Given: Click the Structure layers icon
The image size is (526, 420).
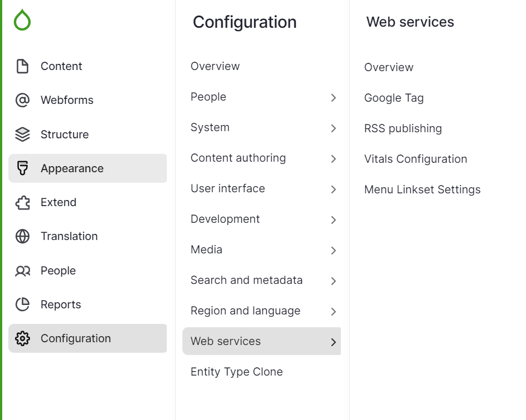Looking at the screenshot, I should pyautogui.click(x=22, y=134).
